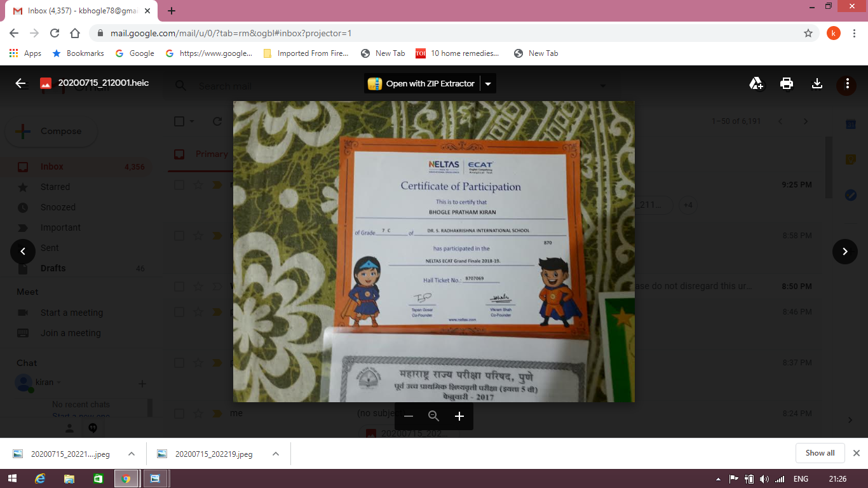Open Imported From Firefox bookmark folder
868x488 pixels.
point(306,53)
